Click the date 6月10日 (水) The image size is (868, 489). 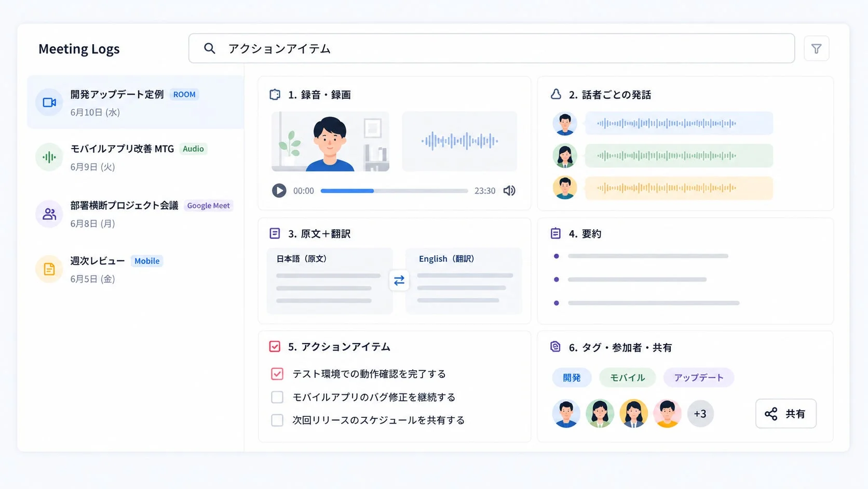point(95,112)
